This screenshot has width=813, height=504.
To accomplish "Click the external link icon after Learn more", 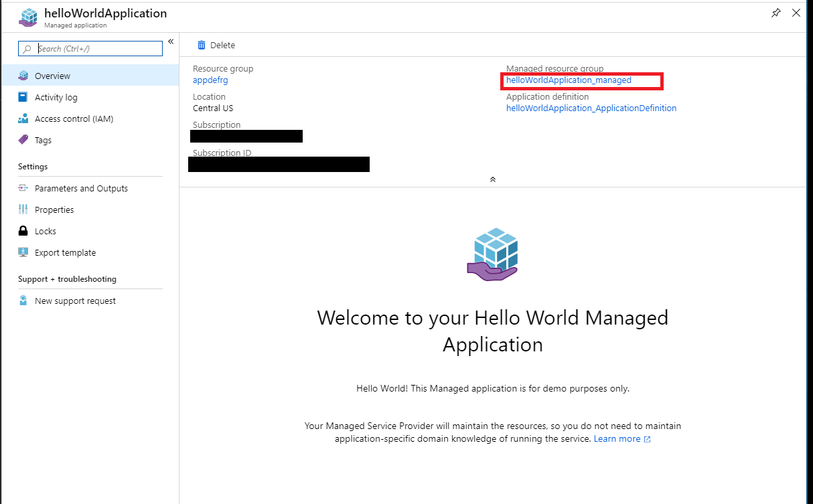I will click(647, 440).
